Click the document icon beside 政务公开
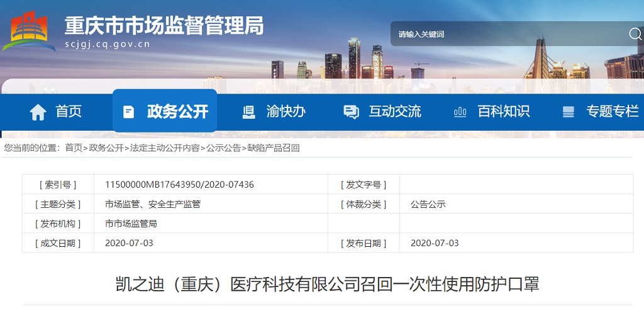The image size is (644, 314). [x=129, y=112]
